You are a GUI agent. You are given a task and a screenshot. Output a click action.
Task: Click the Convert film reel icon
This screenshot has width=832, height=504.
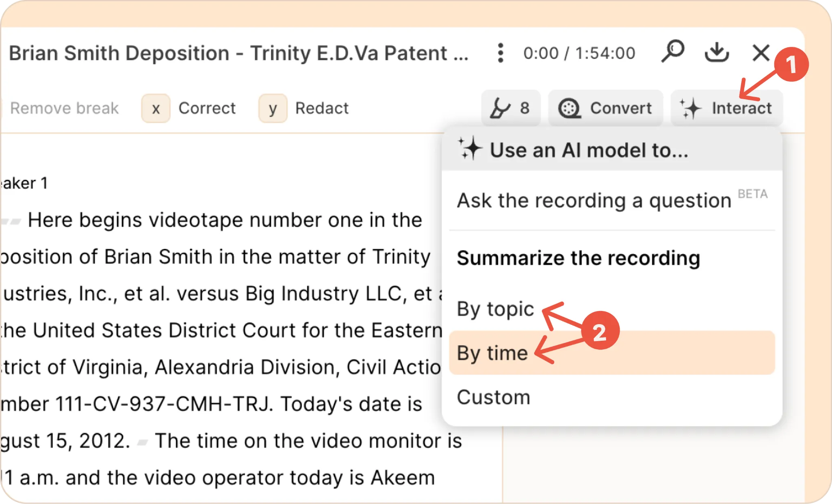tap(569, 108)
